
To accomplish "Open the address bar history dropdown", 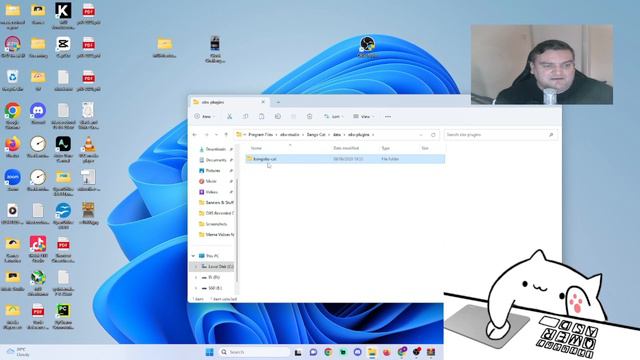I will click(x=421, y=135).
